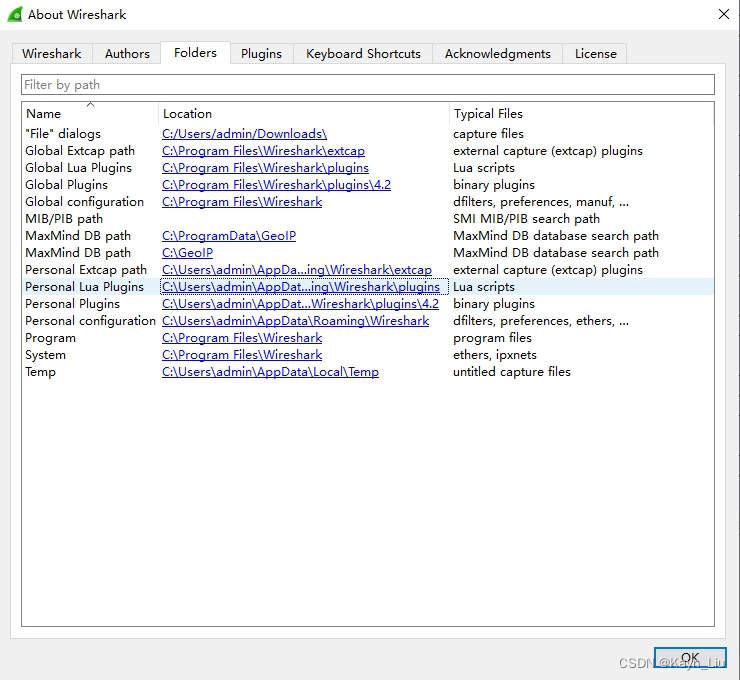
Task: Close the About Wireshark dialog
Action: pos(723,14)
